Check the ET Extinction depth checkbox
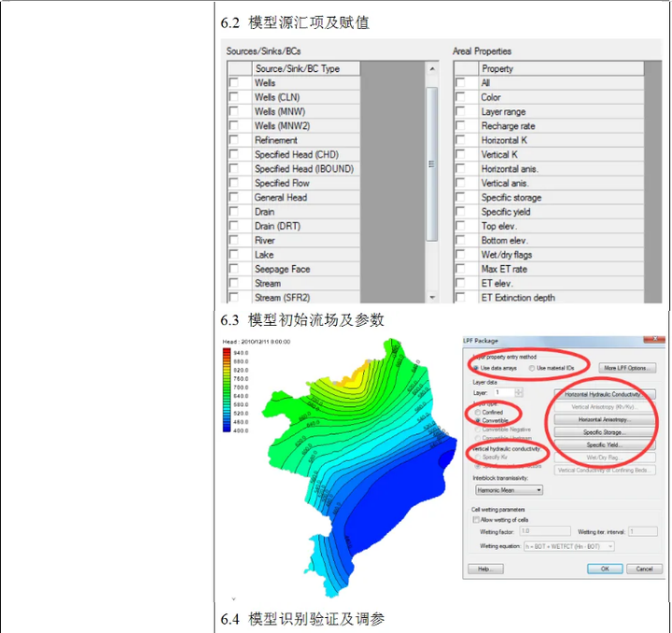 pos(460,297)
